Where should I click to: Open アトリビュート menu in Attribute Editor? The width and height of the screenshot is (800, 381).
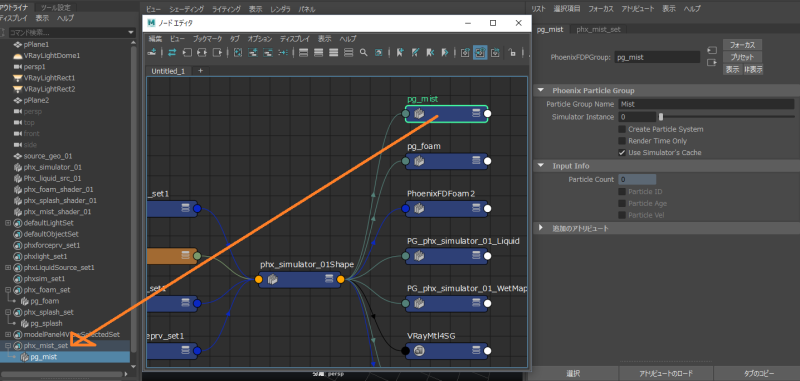point(638,9)
